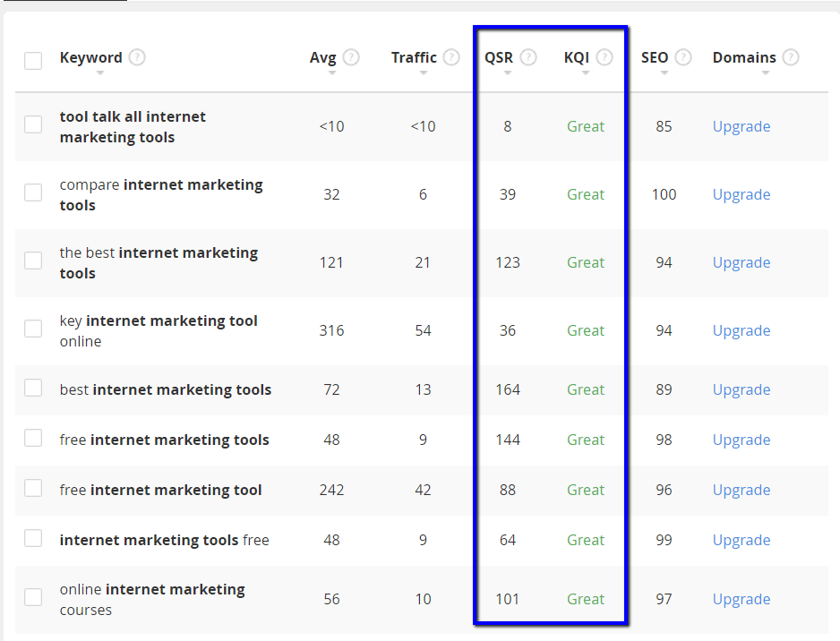
Task: Open the Keyword column help icon
Action: point(137,56)
